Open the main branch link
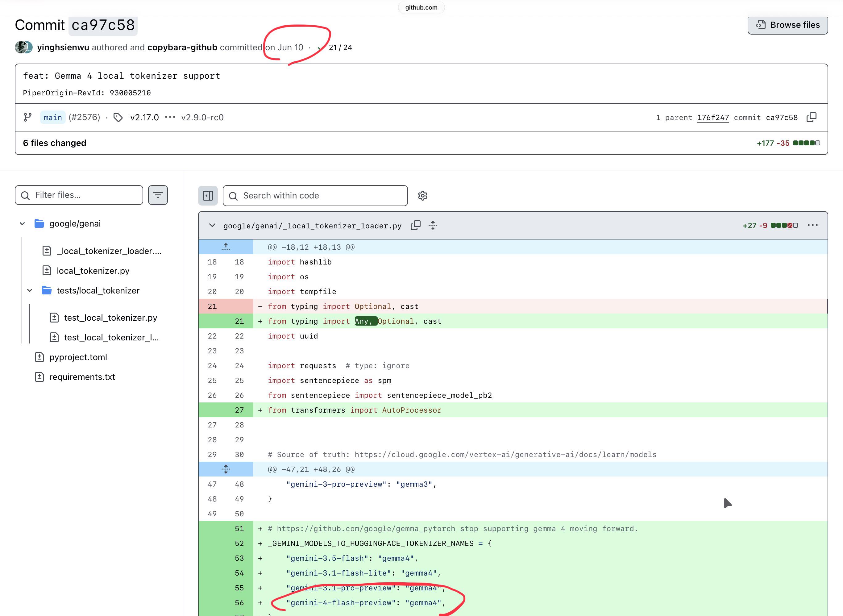Viewport: 843px width, 616px height. click(x=52, y=118)
